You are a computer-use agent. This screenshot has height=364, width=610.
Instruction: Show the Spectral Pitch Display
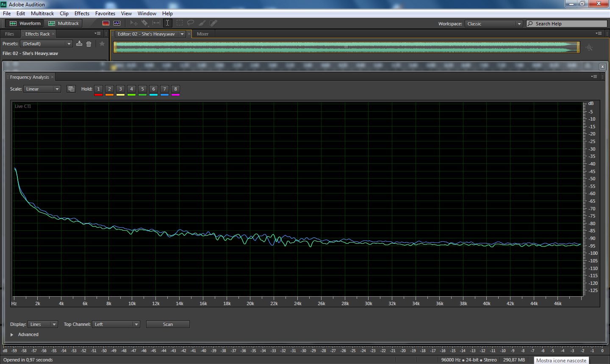pyautogui.click(x=117, y=23)
